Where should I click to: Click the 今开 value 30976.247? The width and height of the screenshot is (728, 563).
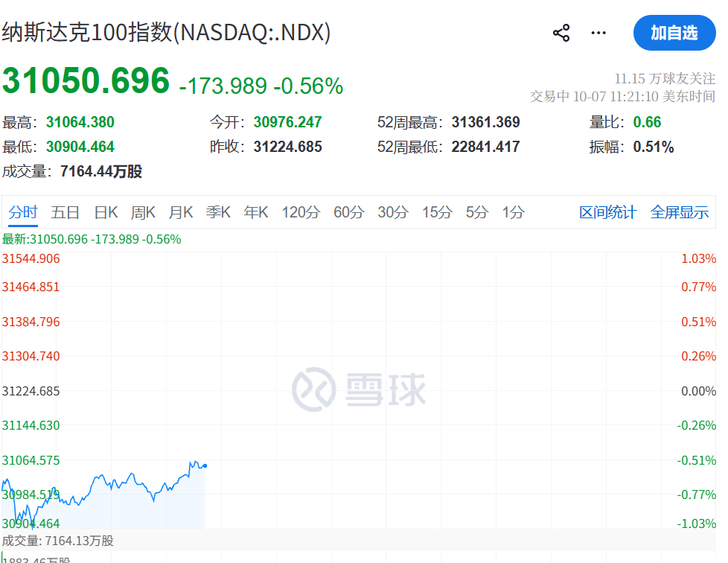pyautogui.click(x=287, y=122)
